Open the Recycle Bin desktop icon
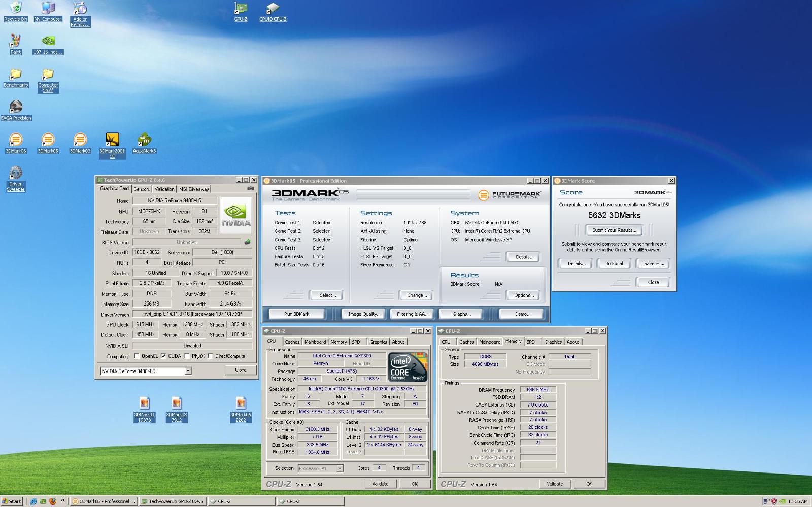Viewport: 812px width, 507px height. pyautogui.click(x=16, y=11)
